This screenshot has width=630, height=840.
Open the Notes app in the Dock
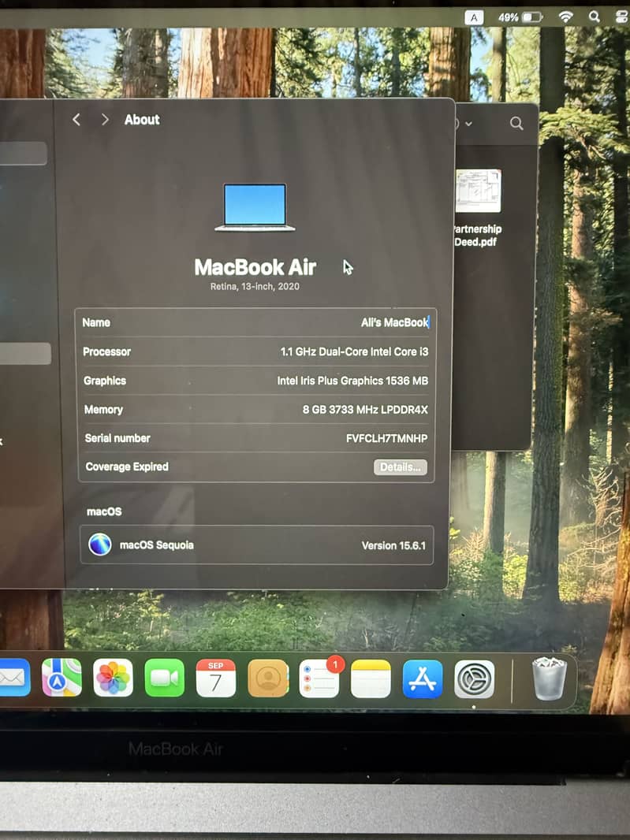pos(371,678)
